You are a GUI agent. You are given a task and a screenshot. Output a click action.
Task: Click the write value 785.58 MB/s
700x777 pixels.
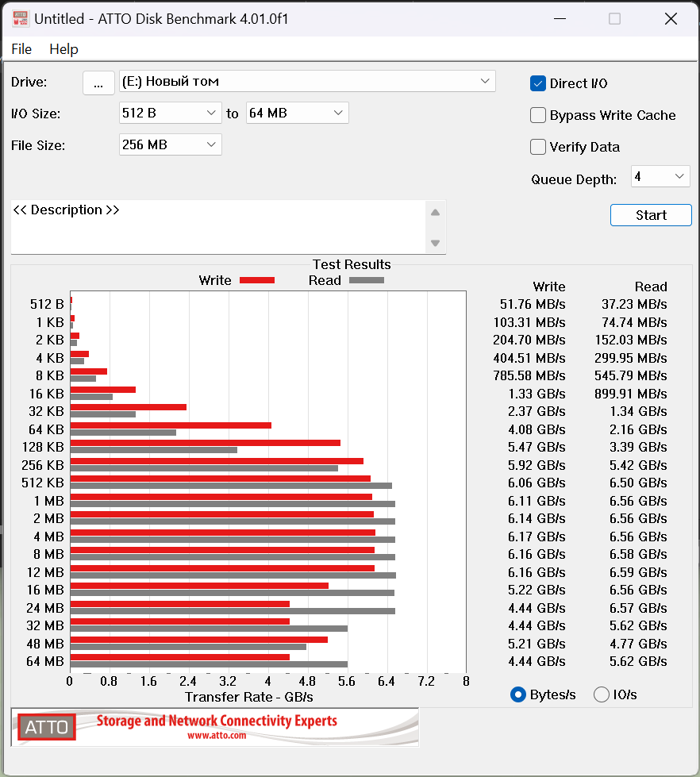(x=529, y=375)
